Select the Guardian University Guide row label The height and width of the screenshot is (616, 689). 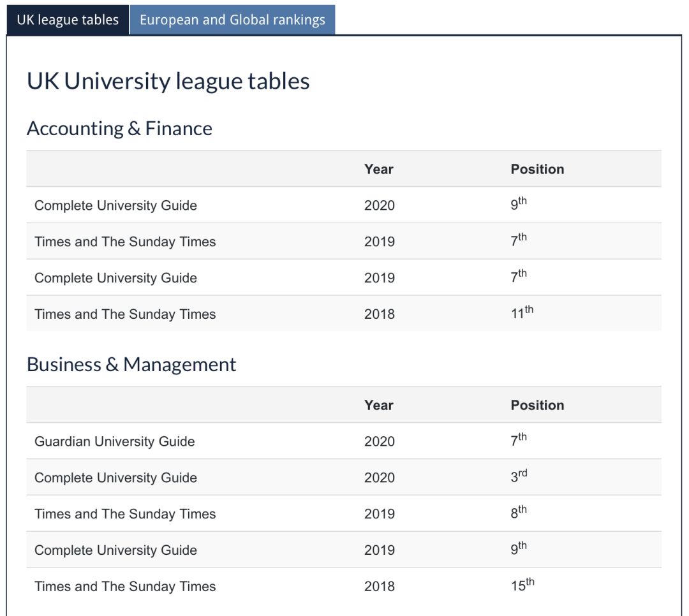point(115,441)
